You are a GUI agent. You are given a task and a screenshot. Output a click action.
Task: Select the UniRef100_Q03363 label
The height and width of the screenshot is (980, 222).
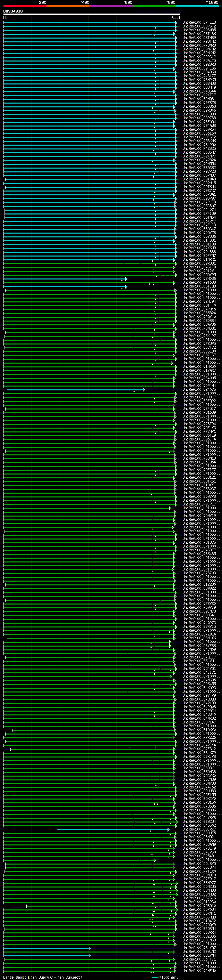click(199, 106)
